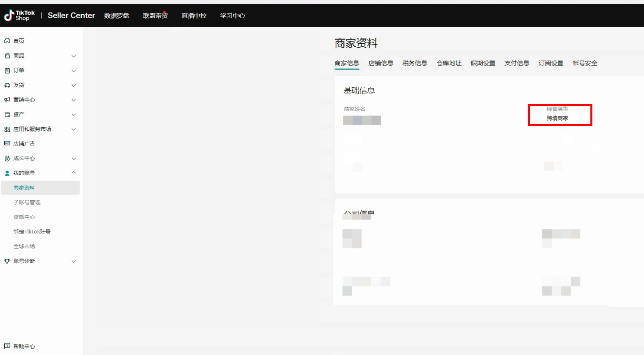Click the diagnosis icon beside 账号诊断

[7, 261]
